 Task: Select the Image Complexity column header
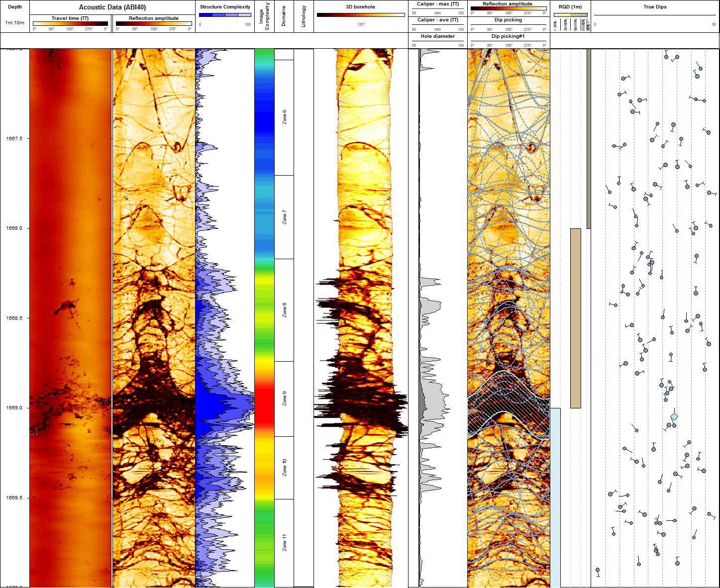(x=264, y=16)
